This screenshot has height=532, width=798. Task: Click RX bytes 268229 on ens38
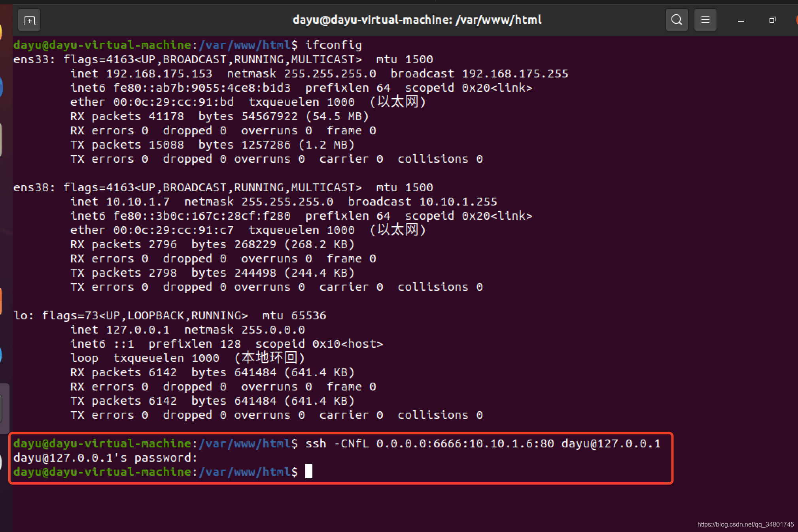255,244
